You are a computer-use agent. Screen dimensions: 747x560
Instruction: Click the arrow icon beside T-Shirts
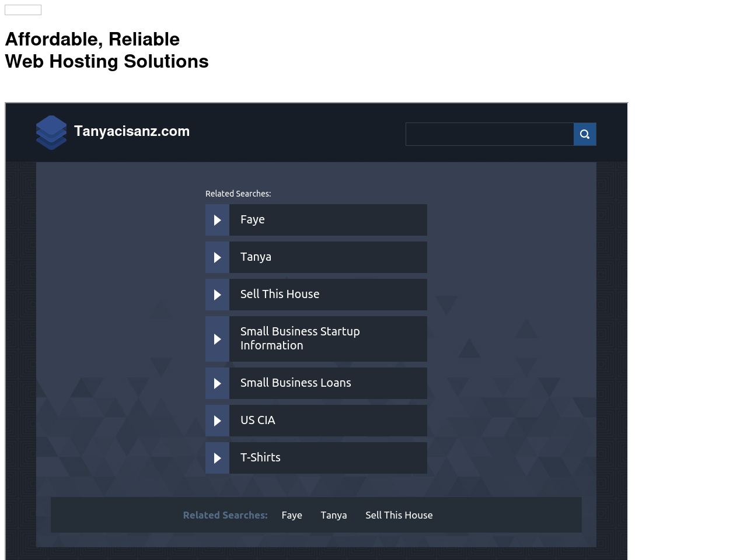click(x=217, y=458)
